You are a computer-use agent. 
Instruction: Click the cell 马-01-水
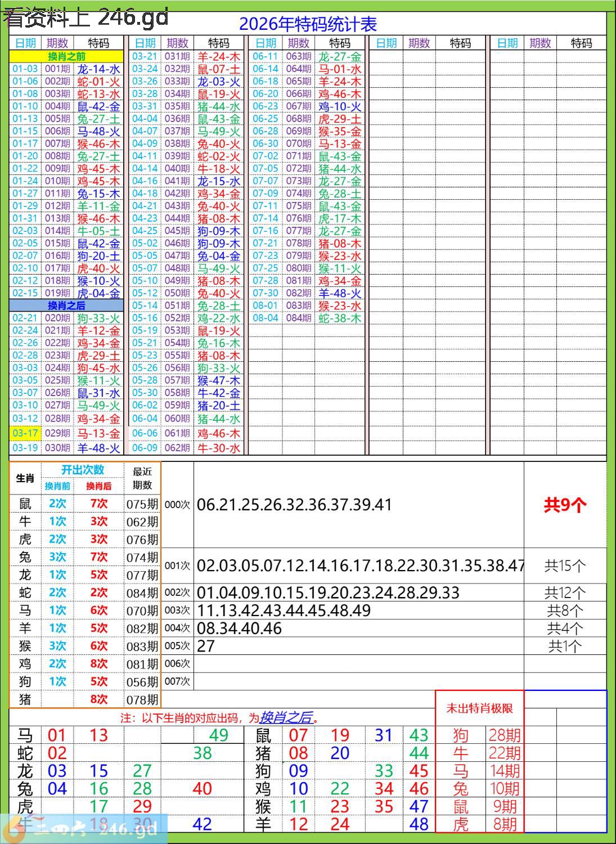coord(340,69)
